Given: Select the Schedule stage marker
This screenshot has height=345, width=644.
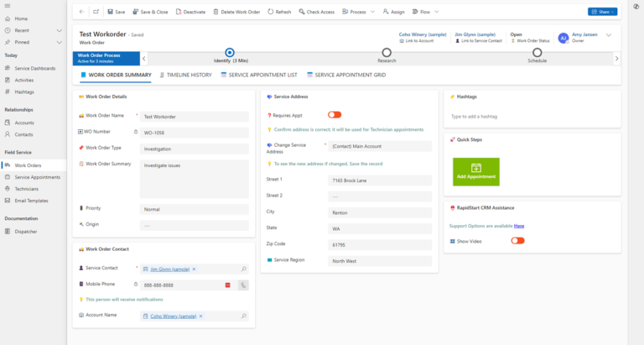Looking at the screenshot, I should coord(537,53).
